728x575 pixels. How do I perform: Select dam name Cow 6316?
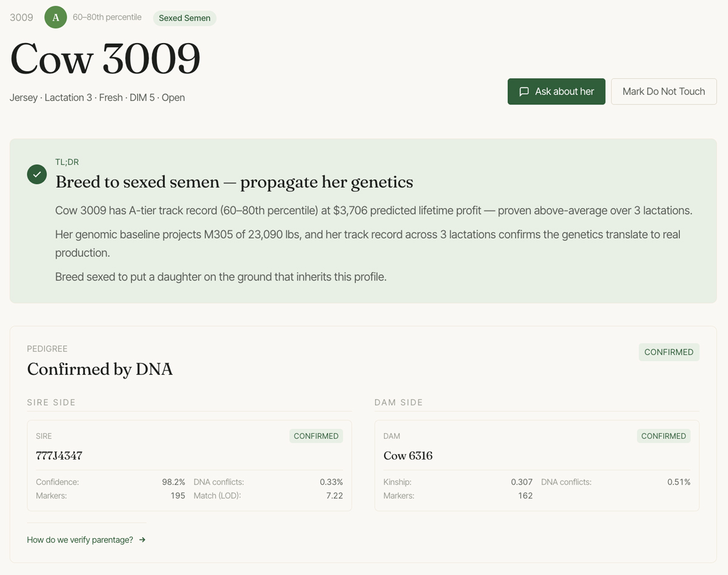tap(408, 455)
